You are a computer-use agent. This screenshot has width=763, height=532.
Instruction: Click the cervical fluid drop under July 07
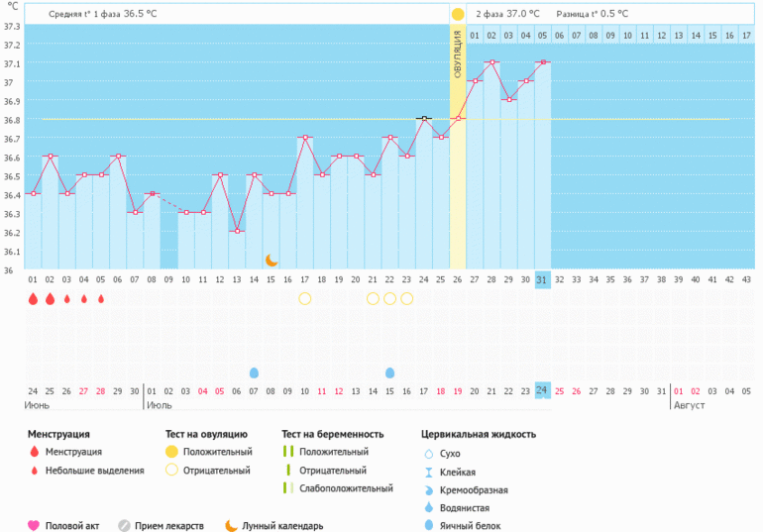click(x=254, y=372)
